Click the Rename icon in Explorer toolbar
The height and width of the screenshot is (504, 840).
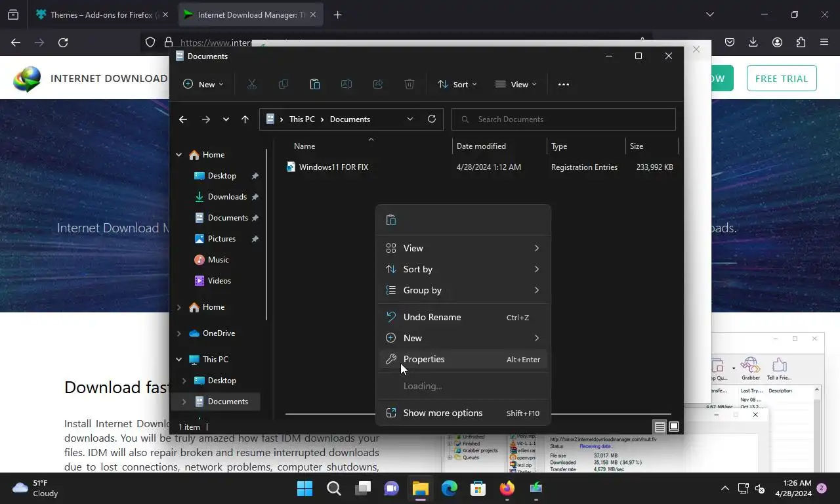(x=346, y=84)
